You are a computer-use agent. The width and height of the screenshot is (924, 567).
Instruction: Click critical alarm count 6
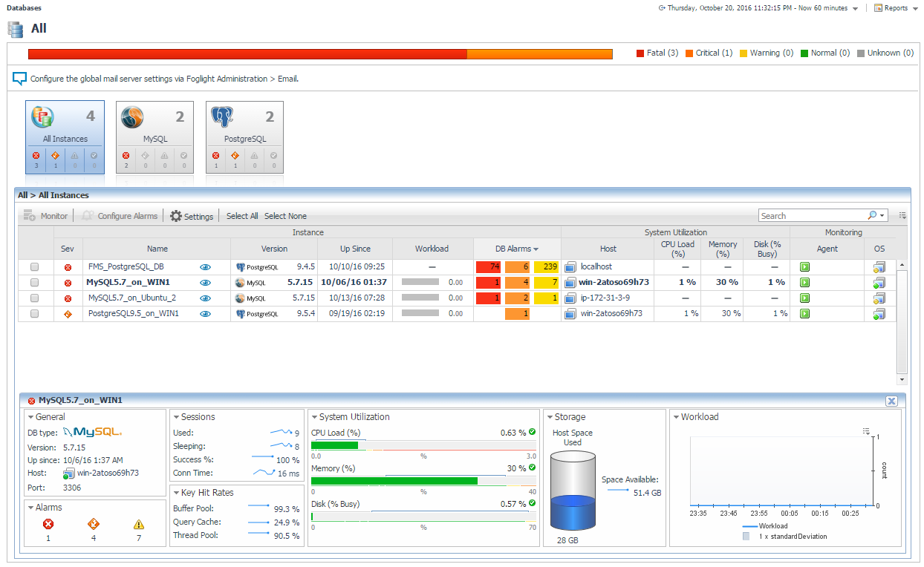[x=517, y=266]
